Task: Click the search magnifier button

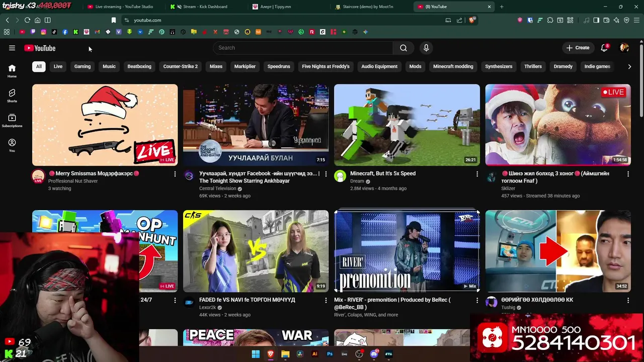Action: (x=404, y=48)
